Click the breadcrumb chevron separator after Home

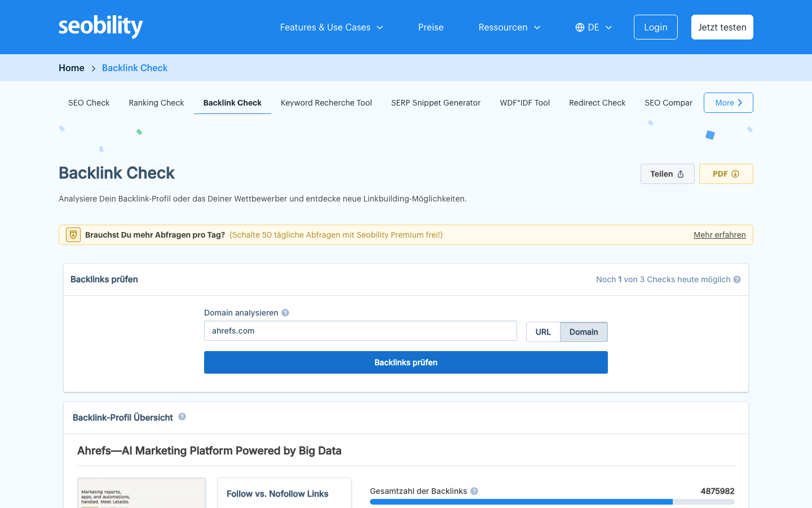94,68
